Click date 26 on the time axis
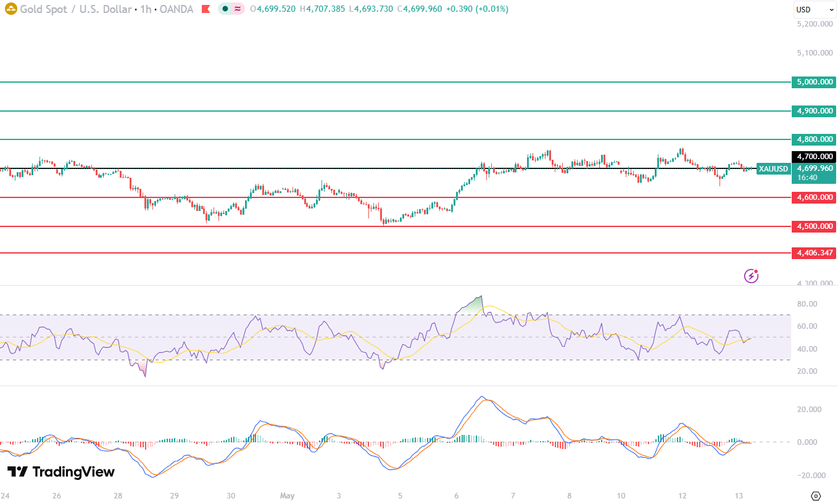The width and height of the screenshot is (838, 504). point(57,495)
